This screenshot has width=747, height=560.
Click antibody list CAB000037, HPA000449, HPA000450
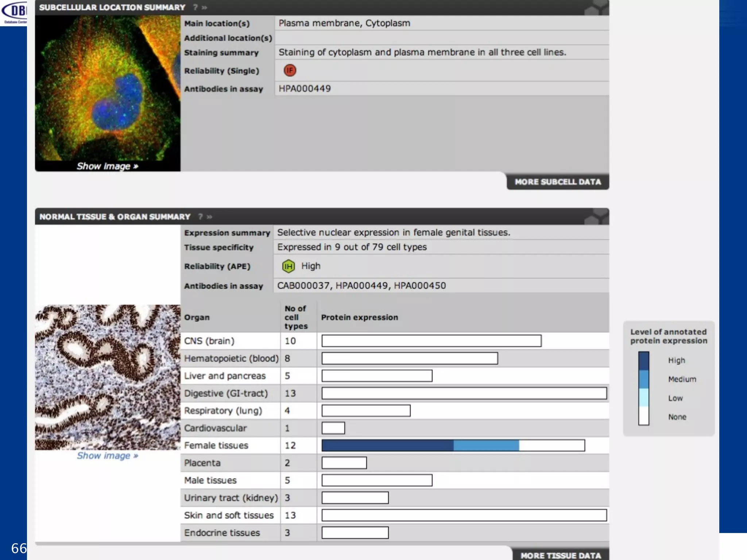361,285
